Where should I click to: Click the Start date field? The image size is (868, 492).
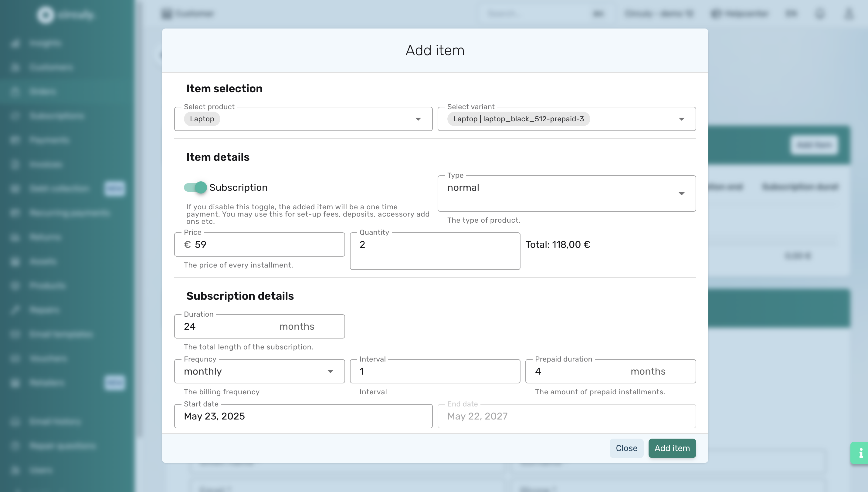tap(303, 416)
